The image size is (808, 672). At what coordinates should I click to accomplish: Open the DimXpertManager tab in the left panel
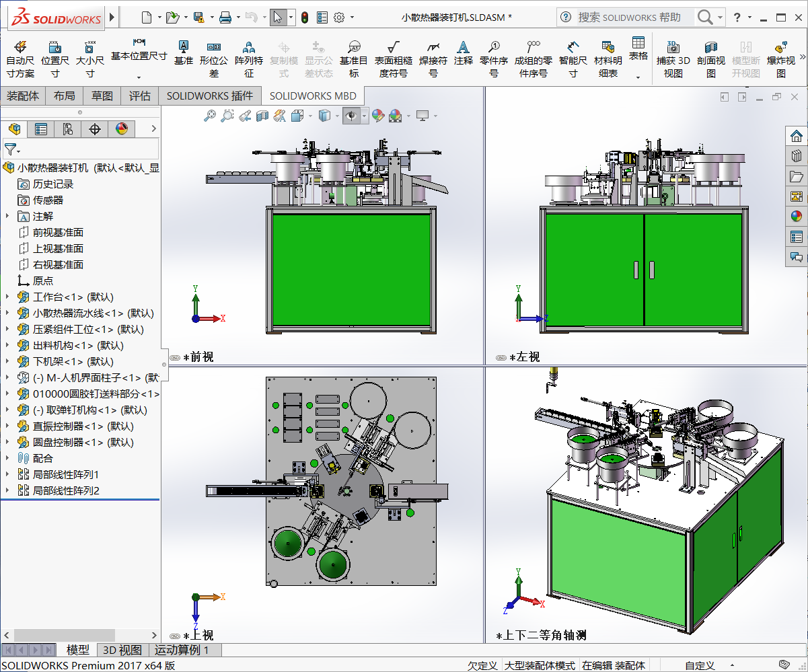95,129
